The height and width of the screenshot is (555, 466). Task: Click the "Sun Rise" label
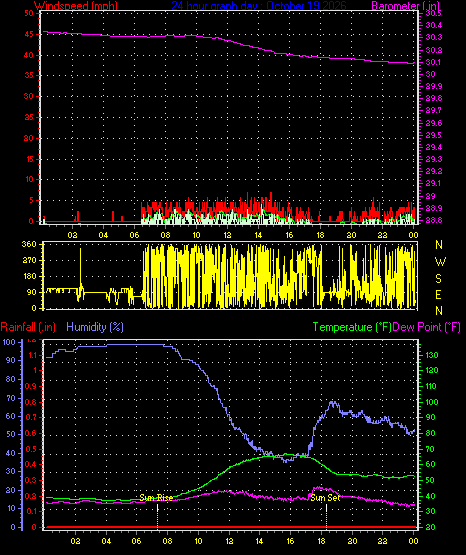tap(156, 498)
